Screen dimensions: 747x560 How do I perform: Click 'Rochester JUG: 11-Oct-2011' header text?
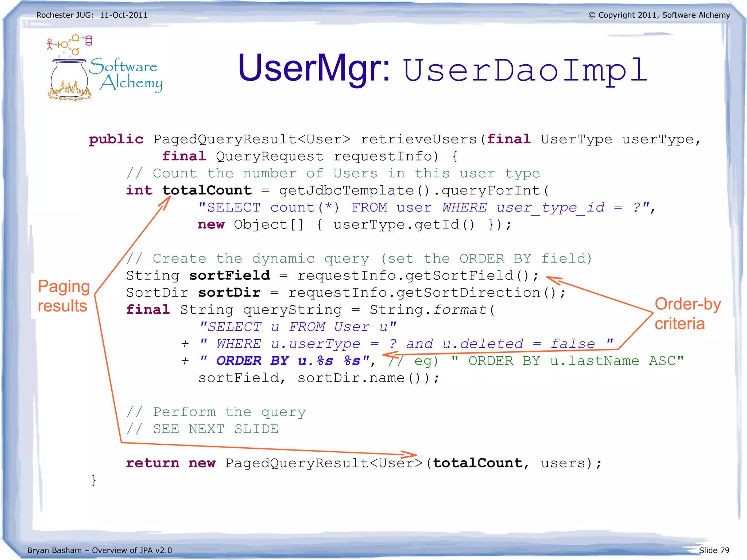(92, 15)
